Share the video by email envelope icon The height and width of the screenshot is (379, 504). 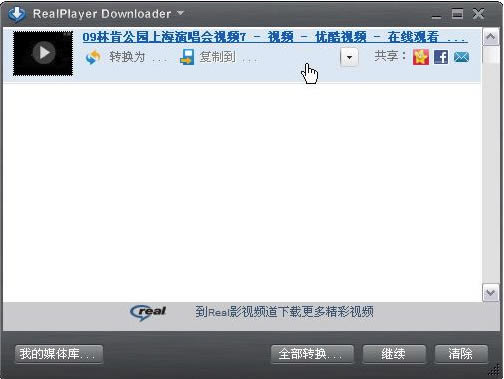coord(461,57)
